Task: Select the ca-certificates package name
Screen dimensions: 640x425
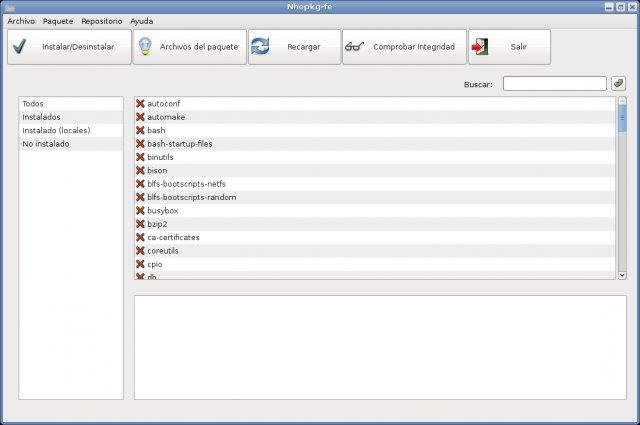Action: click(173, 237)
